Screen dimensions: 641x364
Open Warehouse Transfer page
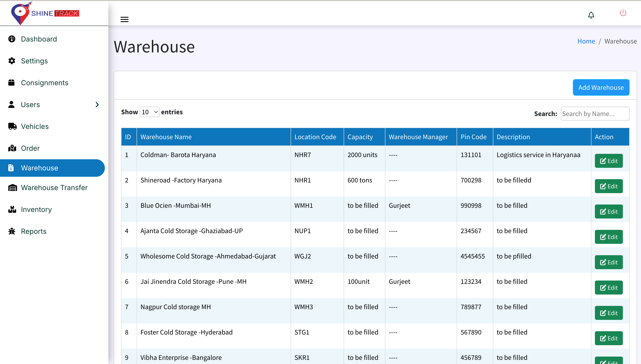pos(54,187)
